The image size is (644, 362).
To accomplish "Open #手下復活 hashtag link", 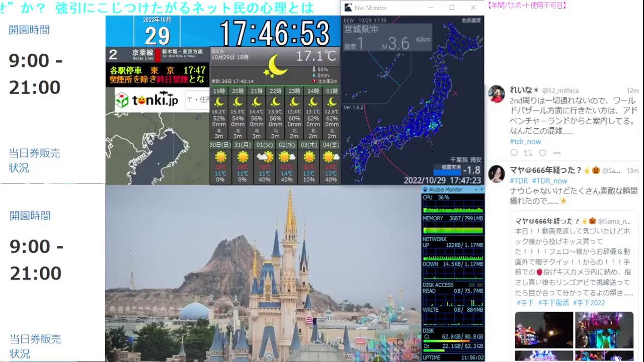I will click(x=553, y=303).
